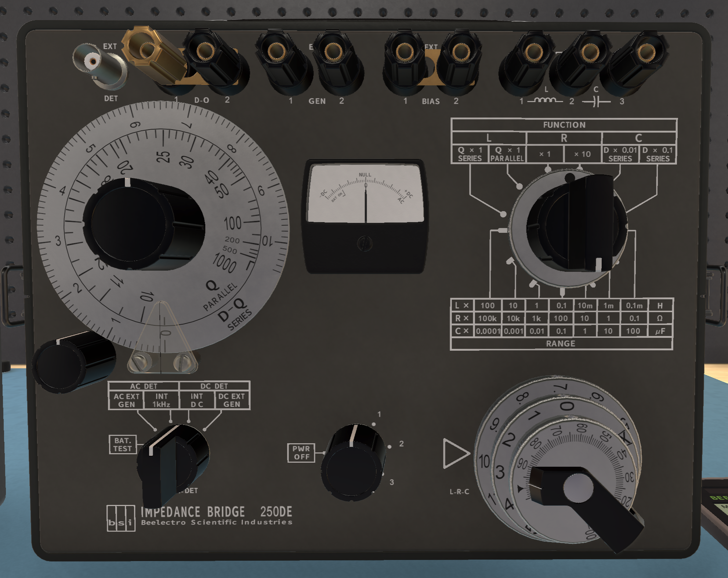
Task: Select INT 1kHz detector mode
Action: point(161,400)
